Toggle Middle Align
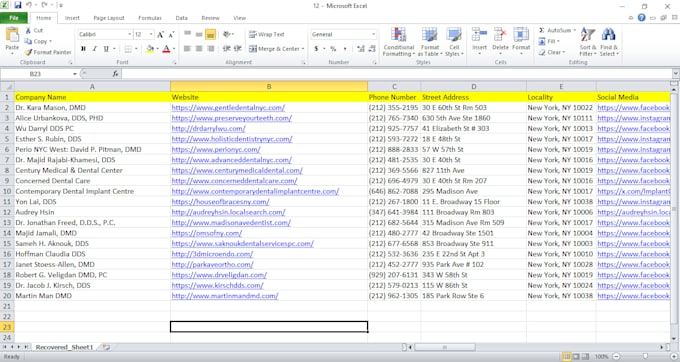Screen dimensions: 680x362 pos(199,34)
